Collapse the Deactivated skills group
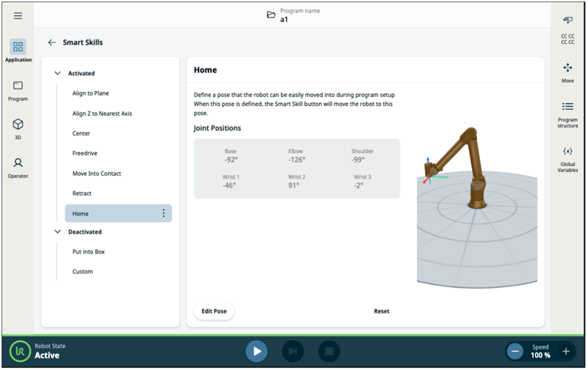The image size is (588, 370). 57,232
